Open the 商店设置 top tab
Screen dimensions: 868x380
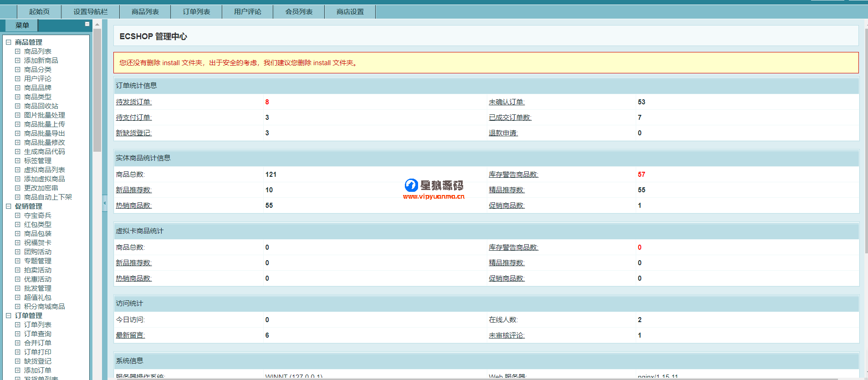[350, 12]
